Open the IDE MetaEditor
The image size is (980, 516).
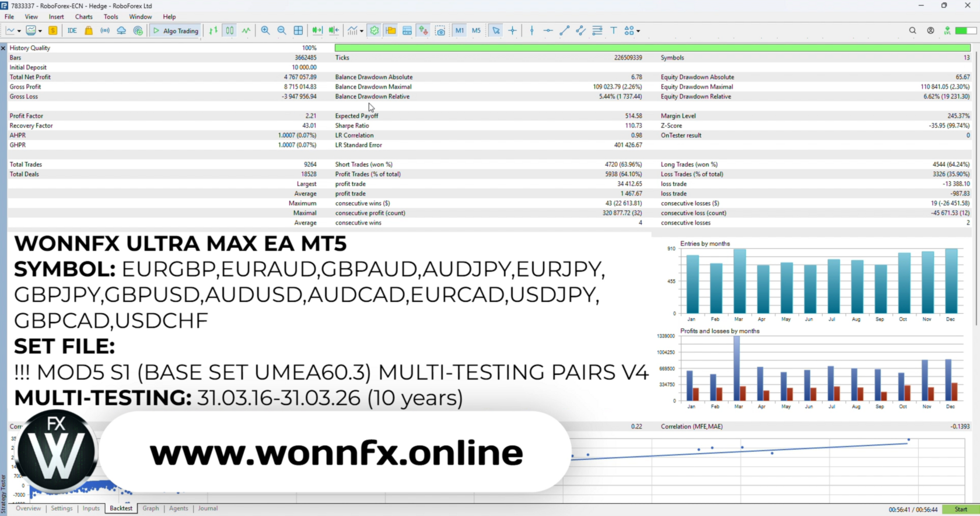coord(72,31)
